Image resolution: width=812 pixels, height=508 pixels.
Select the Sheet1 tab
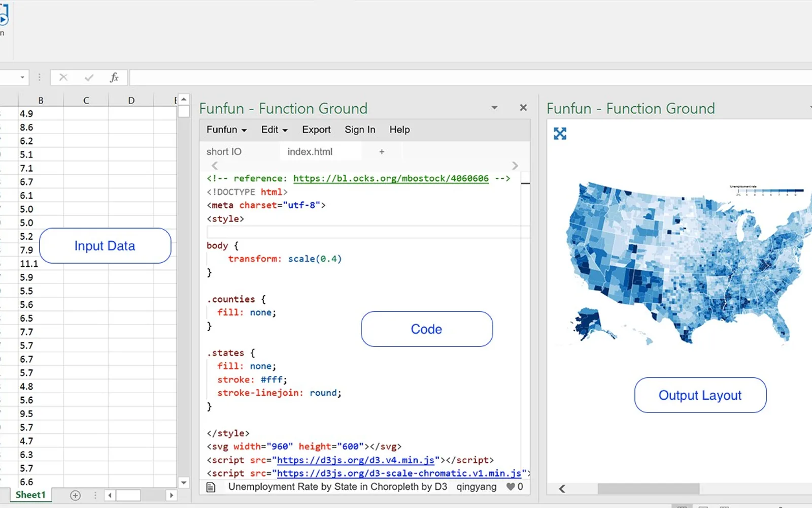pos(30,495)
